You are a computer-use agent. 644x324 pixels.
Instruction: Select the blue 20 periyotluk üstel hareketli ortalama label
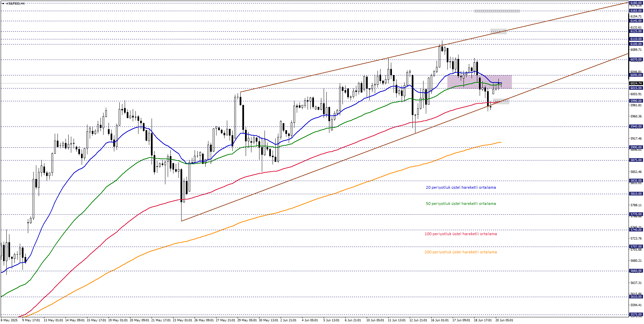click(x=461, y=187)
